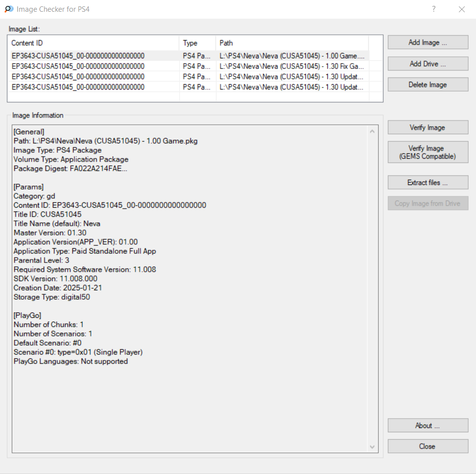Open the Extract files dialog
Image resolution: width=476 pixels, height=474 pixels.
tap(428, 183)
